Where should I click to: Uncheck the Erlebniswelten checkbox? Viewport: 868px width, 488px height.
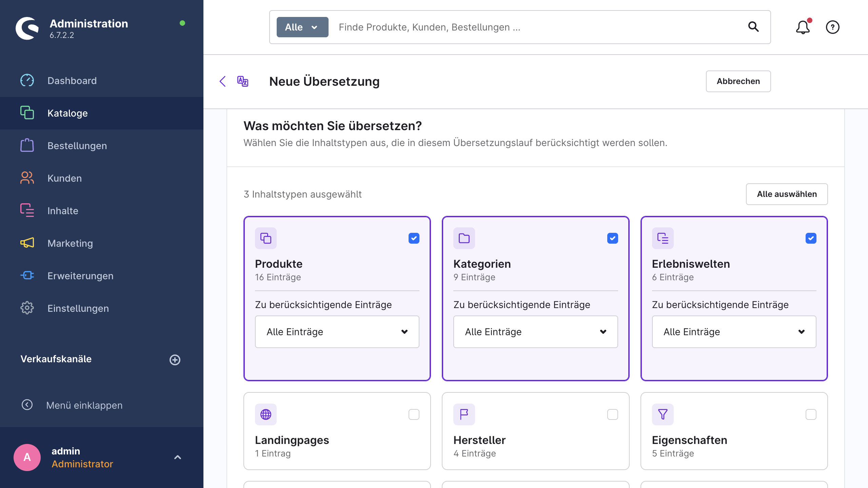point(811,238)
